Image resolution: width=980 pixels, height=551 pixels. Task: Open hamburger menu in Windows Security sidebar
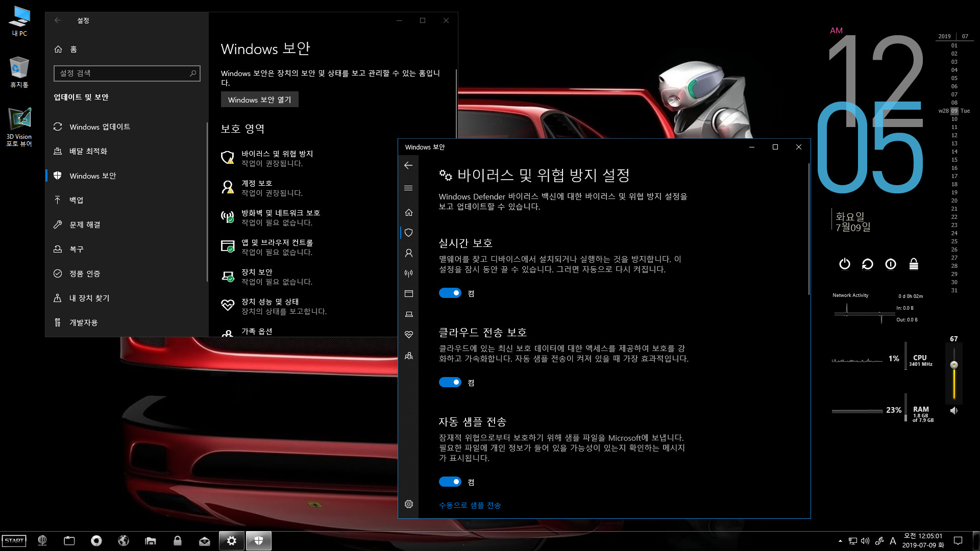coord(408,188)
